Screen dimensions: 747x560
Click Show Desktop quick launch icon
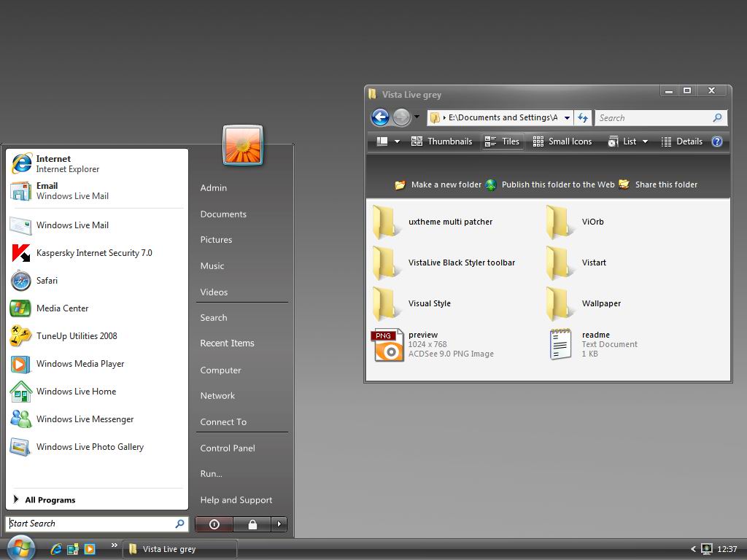[x=73, y=549]
